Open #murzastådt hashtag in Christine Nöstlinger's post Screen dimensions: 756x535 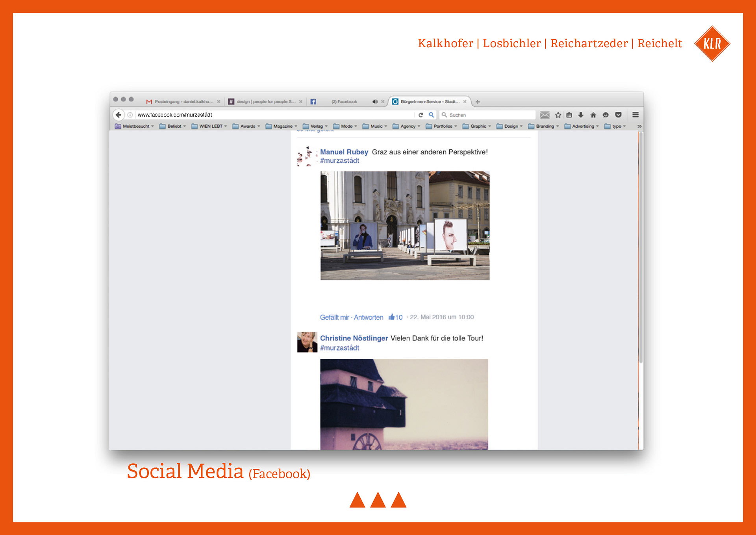(339, 348)
